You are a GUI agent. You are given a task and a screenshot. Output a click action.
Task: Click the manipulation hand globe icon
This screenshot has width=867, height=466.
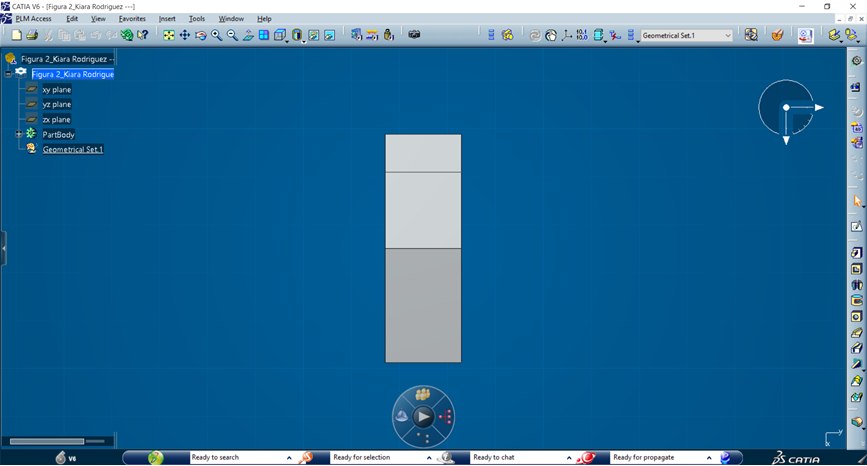click(x=551, y=35)
